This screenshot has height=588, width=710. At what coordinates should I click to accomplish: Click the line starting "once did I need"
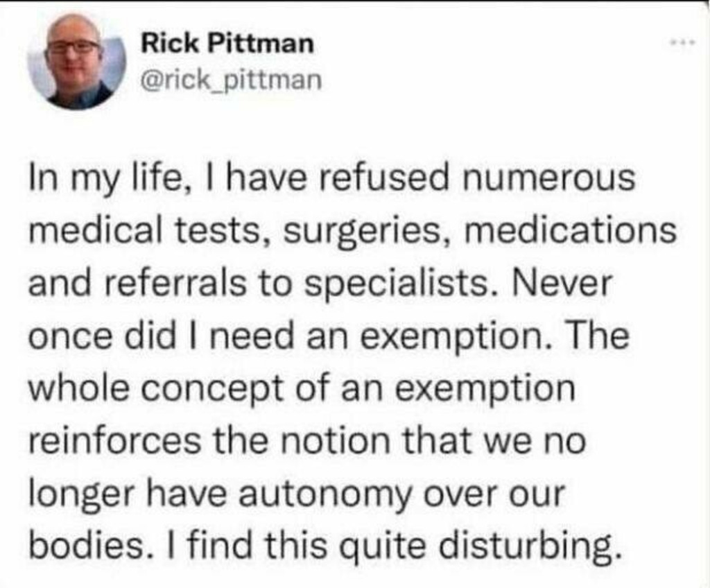[x=328, y=337]
